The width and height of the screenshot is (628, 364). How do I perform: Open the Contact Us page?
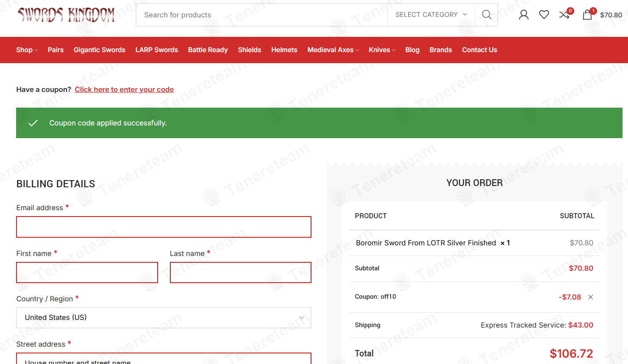coord(480,50)
